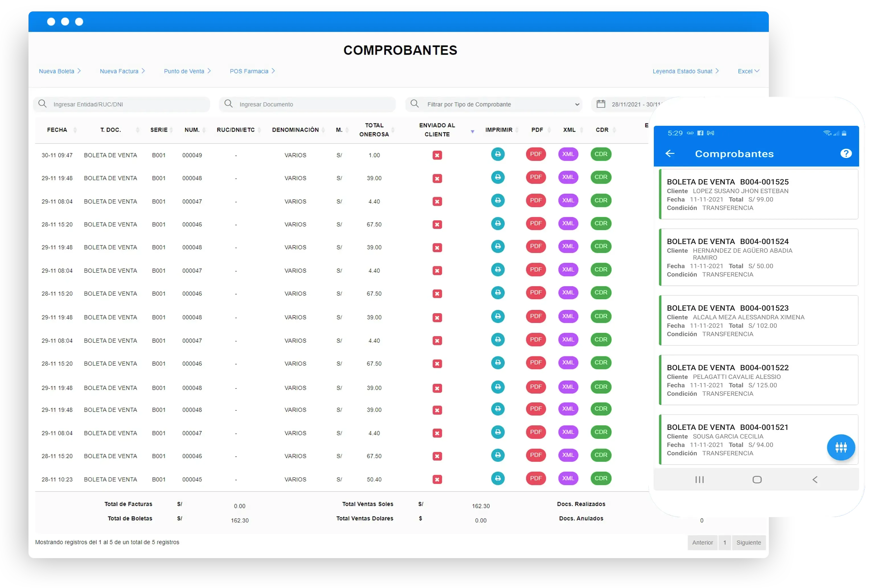Expand the Excel export dropdown
893x588 pixels.
(748, 71)
